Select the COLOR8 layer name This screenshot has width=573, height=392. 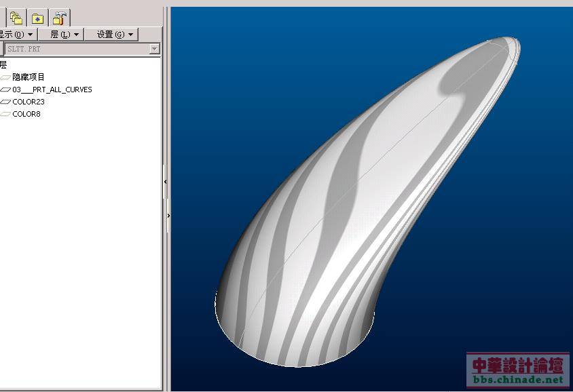tap(26, 114)
